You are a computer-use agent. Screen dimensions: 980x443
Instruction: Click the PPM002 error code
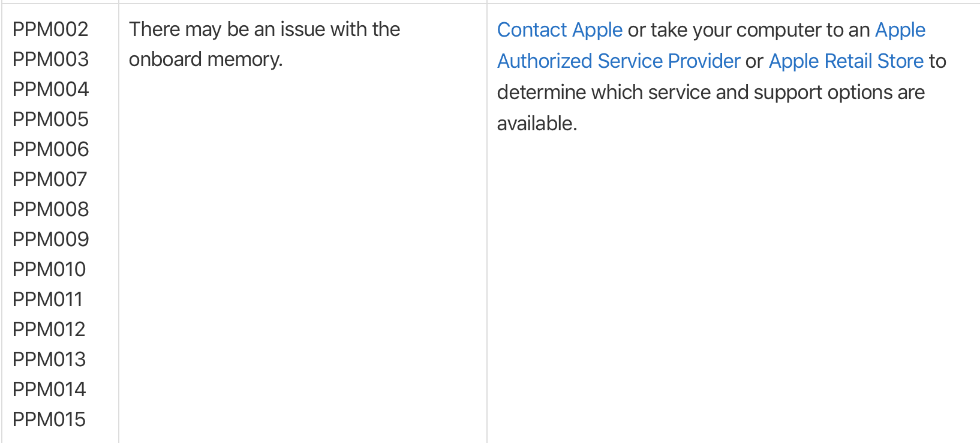click(50, 29)
